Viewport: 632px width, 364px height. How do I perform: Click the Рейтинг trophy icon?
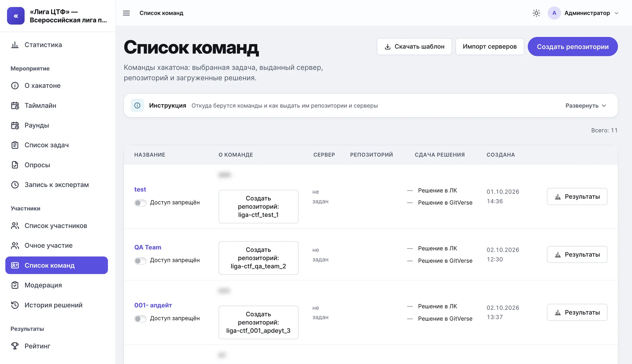pos(15,346)
